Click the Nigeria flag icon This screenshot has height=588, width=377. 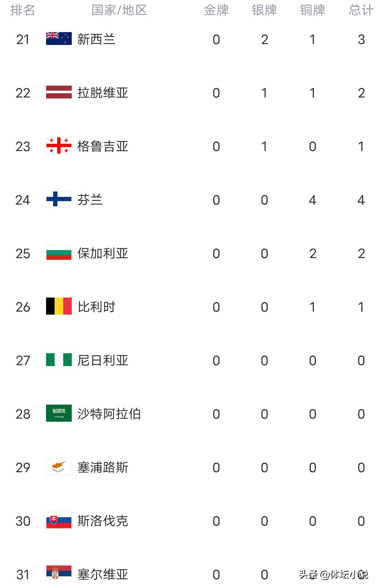59,360
